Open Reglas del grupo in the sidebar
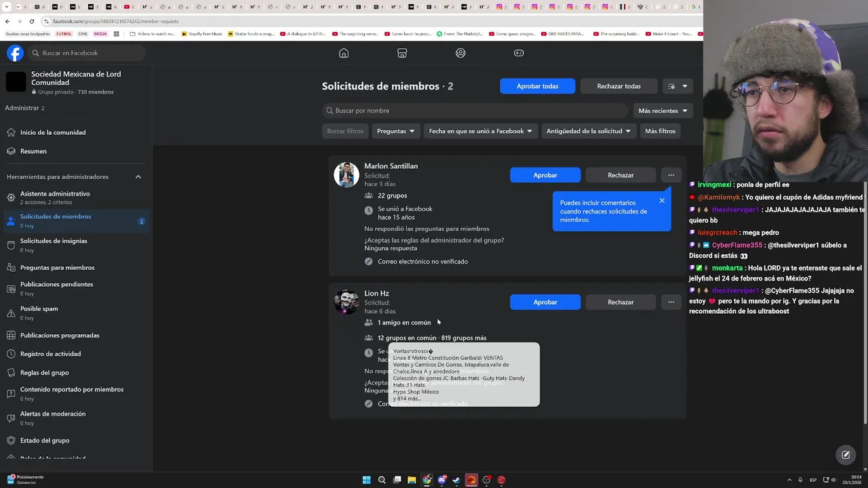This screenshot has height=488, width=868. pyautogui.click(x=76, y=372)
